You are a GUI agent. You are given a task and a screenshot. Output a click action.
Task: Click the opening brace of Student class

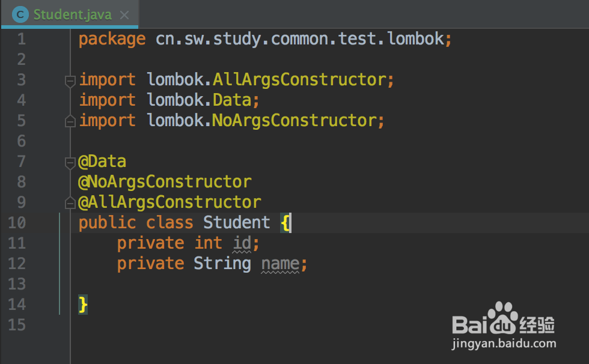285,223
